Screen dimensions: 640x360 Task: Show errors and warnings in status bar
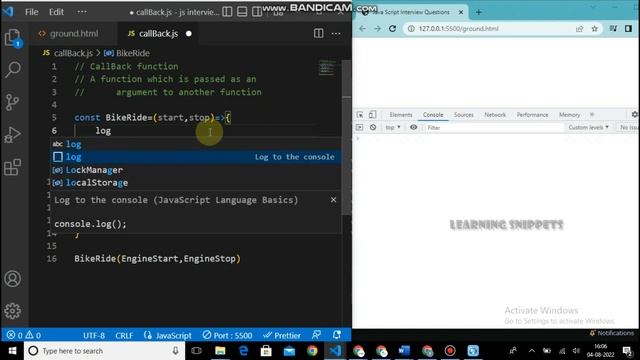tap(24, 335)
